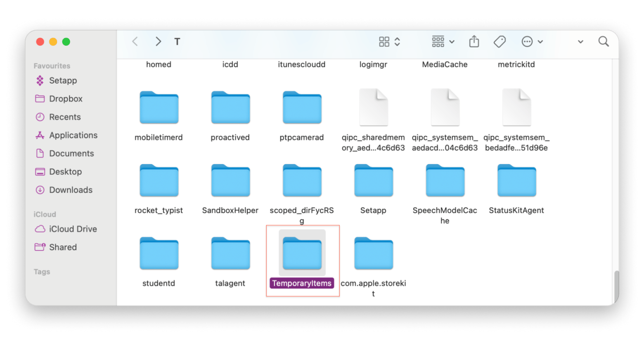Select Dropbox in Favourites
The width and height of the screenshot is (644, 339).
(66, 99)
